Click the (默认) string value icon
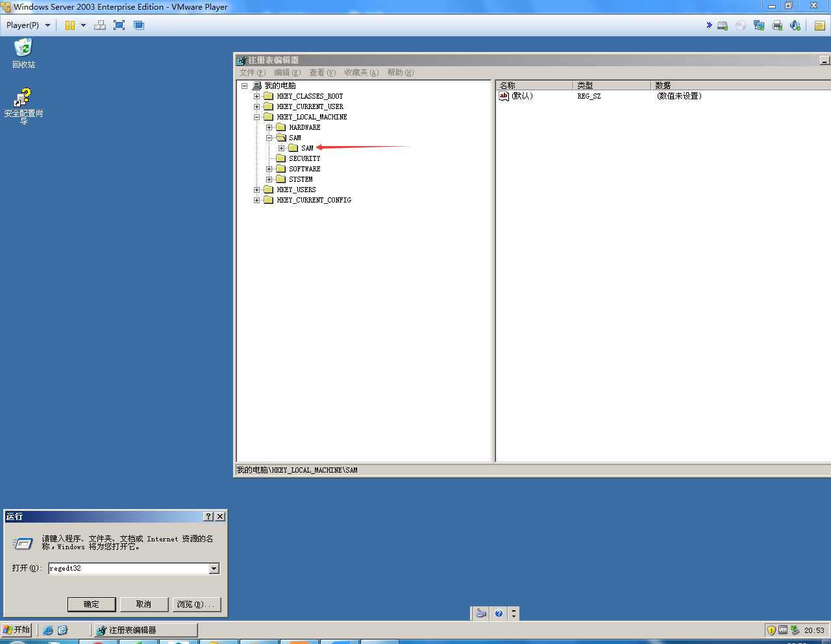This screenshot has height=644, width=831. coord(504,96)
